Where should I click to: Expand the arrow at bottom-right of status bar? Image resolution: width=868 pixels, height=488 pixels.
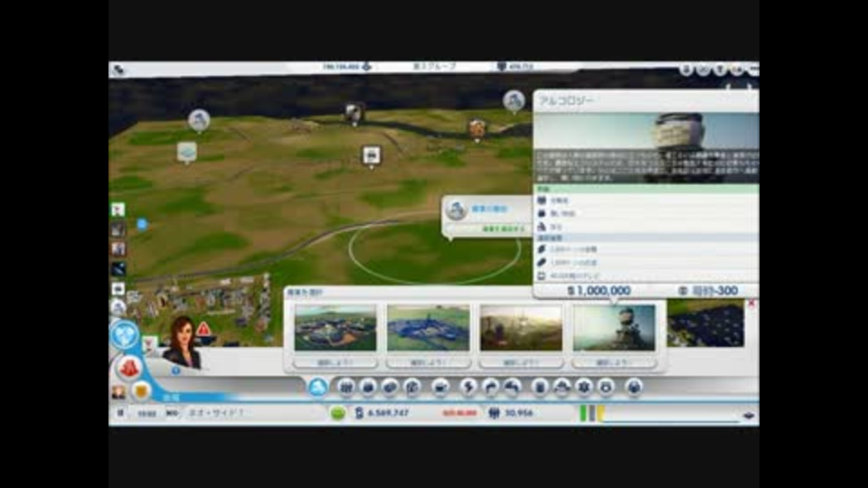coord(749,415)
